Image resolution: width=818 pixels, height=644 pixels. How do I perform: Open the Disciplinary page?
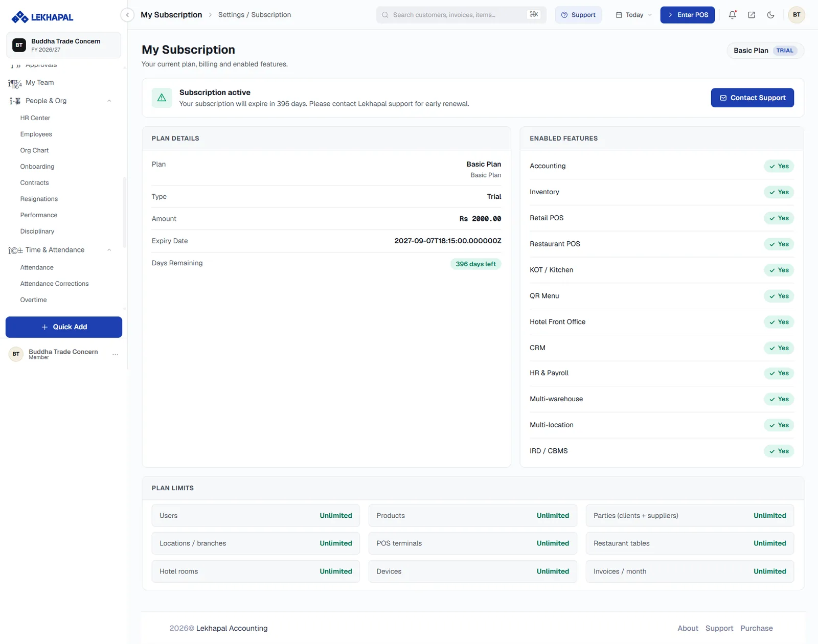(37, 232)
